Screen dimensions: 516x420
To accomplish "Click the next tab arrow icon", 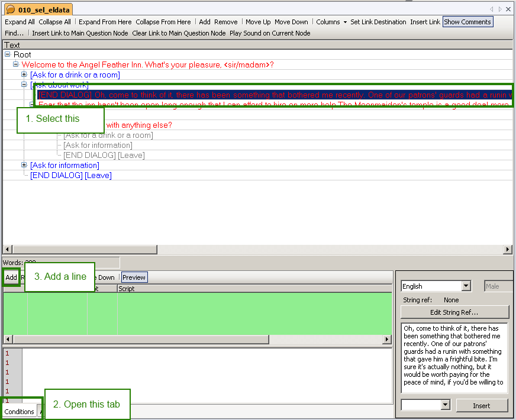I will (x=500, y=9).
